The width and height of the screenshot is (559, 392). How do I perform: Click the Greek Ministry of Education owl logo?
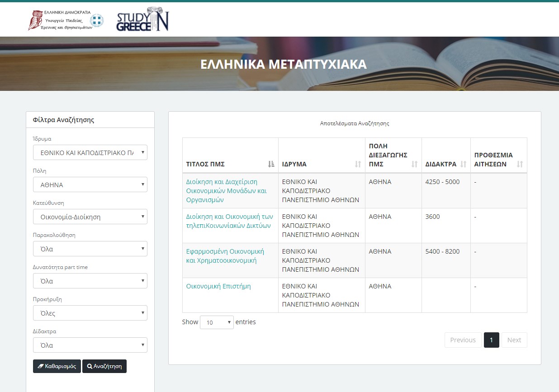pyautogui.click(x=66, y=20)
